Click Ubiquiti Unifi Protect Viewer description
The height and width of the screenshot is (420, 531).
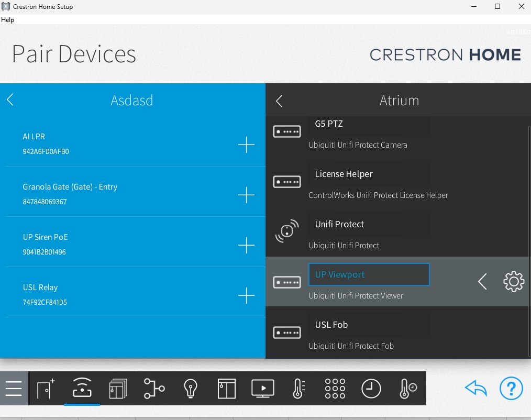click(x=356, y=296)
